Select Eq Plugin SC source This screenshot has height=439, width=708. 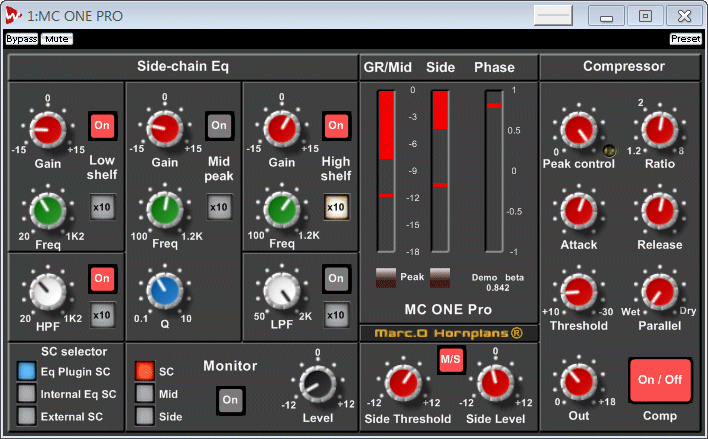27,371
